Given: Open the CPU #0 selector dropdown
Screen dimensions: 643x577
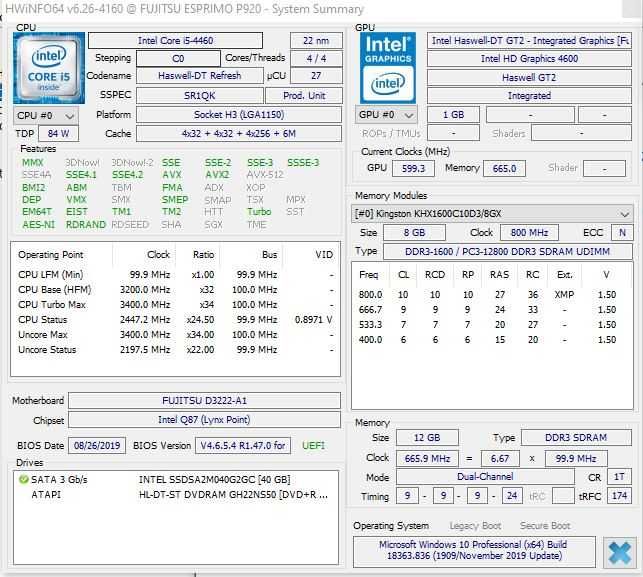Looking at the screenshot, I should [x=46, y=116].
